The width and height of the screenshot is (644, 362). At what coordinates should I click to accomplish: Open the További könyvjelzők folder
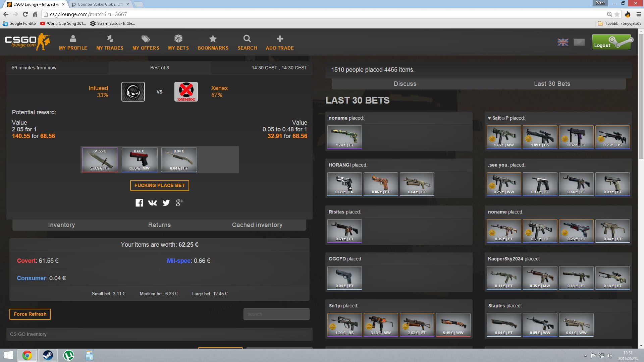click(x=619, y=23)
